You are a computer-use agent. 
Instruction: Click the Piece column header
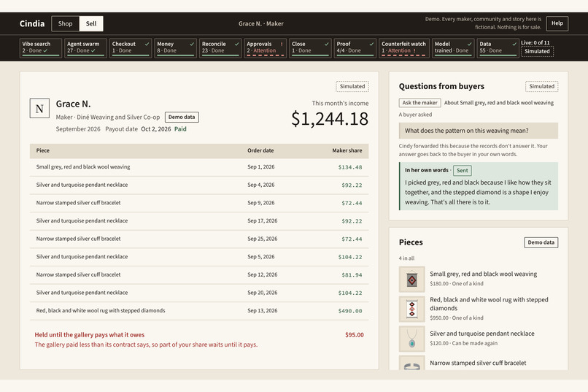click(x=43, y=150)
